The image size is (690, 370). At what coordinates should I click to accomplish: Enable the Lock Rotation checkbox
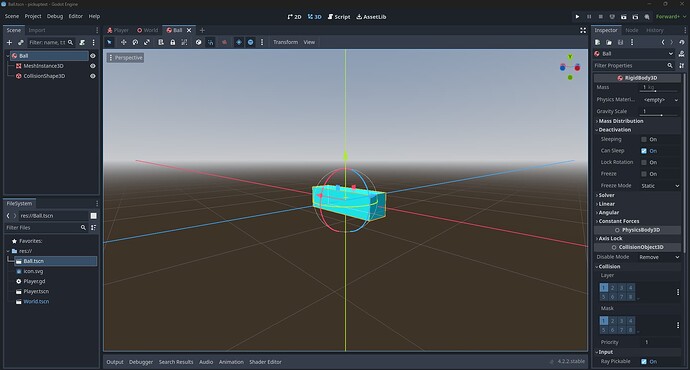coord(644,162)
